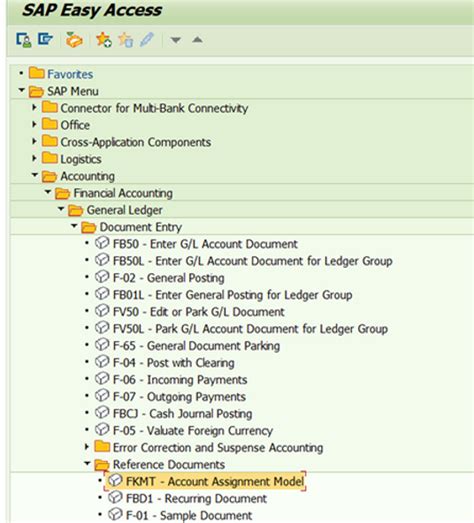Click Add to Favorites star icon

coord(103,40)
